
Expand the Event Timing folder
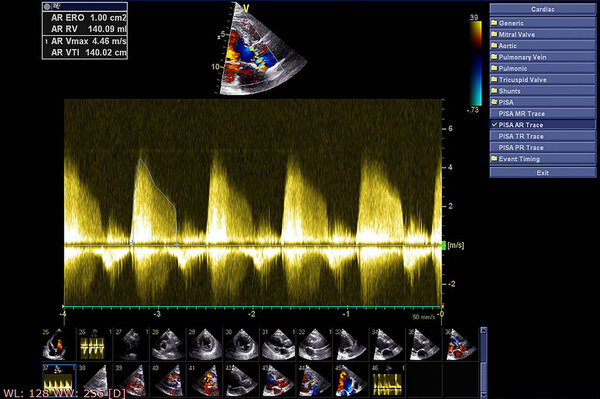coord(542,159)
